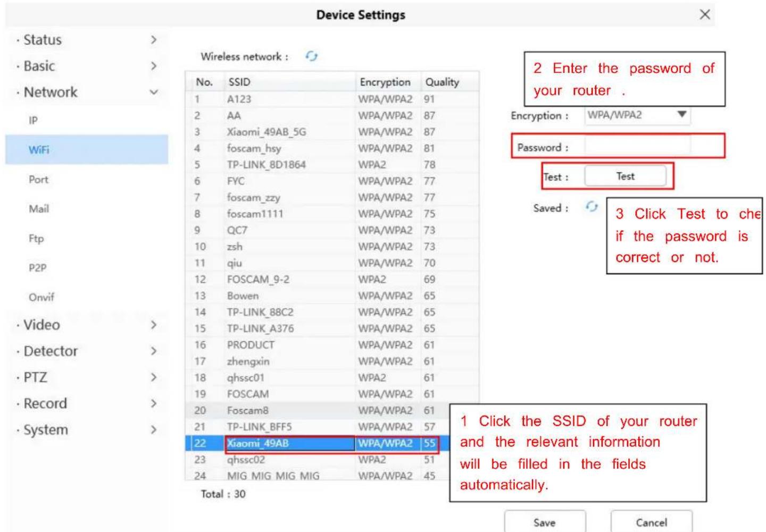Focus the Password input field
The height and width of the screenshot is (532, 766).
637,146
